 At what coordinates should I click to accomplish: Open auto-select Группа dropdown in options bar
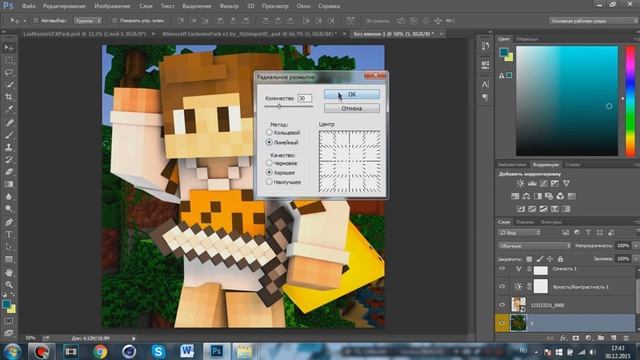[x=88, y=20]
